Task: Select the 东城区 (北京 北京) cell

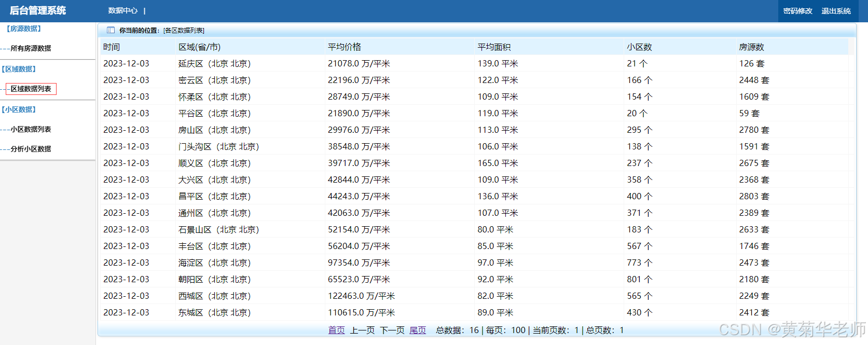Action: coord(214,313)
